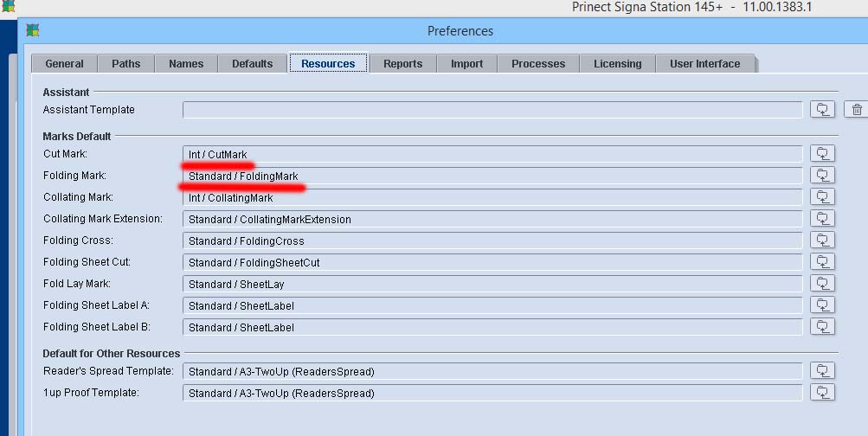Image resolution: width=868 pixels, height=436 pixels.
Task: Go to the Reports tab
Action: pos(403,64)
